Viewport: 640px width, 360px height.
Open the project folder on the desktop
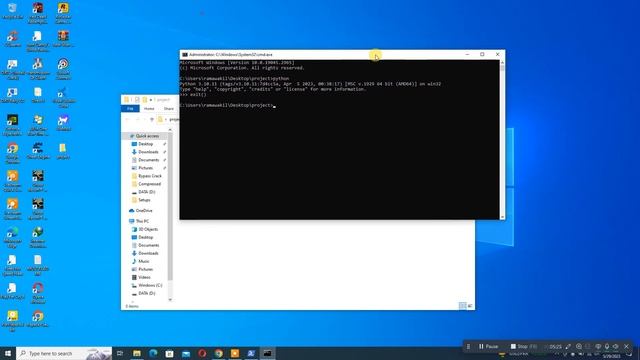tap(63, 151)
